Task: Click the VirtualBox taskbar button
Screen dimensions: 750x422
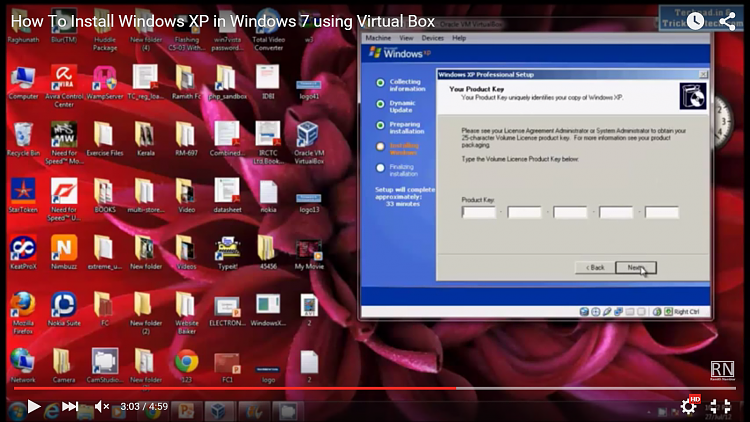Action: click(x=219, y=411)
